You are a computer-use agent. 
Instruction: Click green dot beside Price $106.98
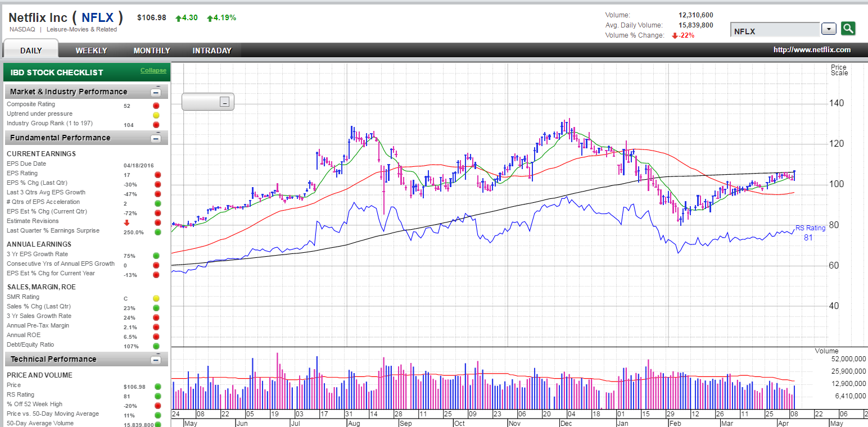point(157,387)
